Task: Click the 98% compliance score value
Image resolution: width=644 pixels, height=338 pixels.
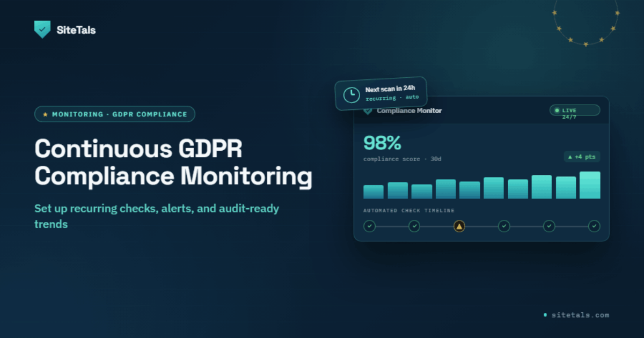Action: 382,143
